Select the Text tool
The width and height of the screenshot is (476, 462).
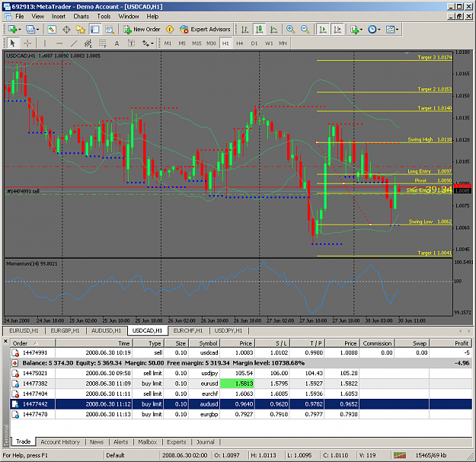117,43
